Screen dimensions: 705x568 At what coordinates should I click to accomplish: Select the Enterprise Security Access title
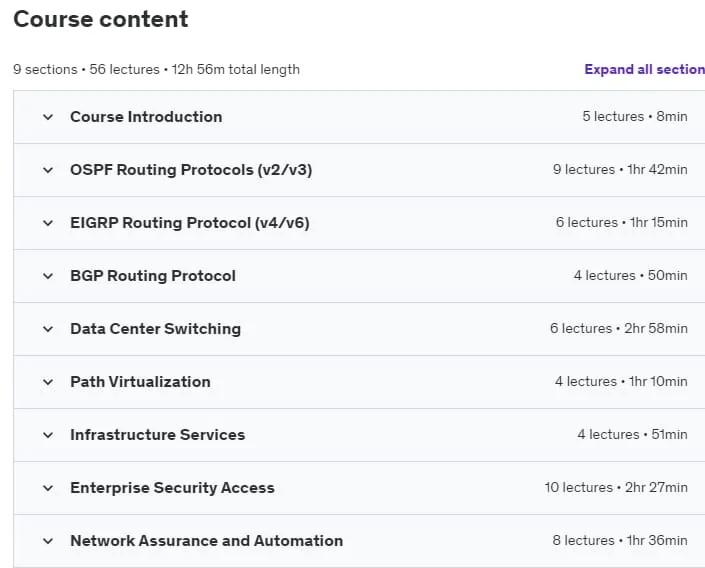click(x=172, y=488)
